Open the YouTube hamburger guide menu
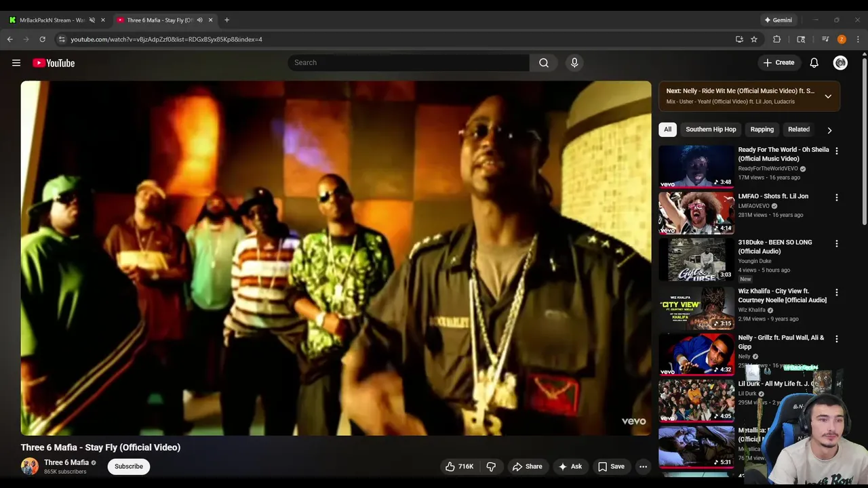868x488 pixels. (x=16, y=63)
